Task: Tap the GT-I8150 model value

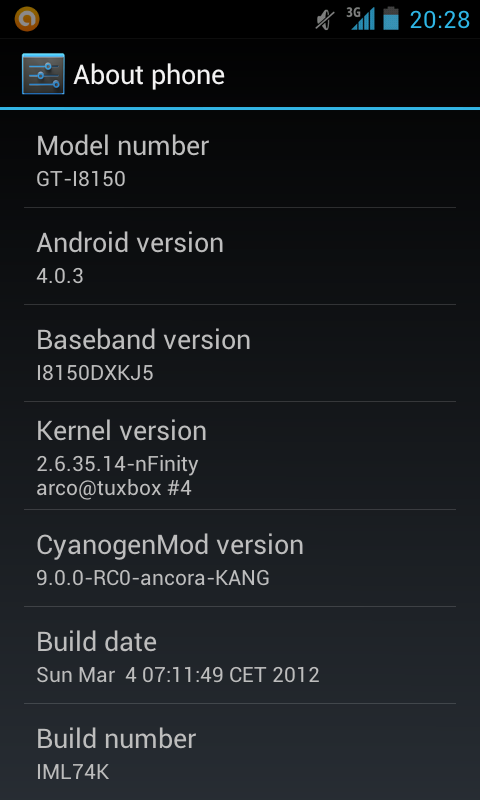Action: 81,179
